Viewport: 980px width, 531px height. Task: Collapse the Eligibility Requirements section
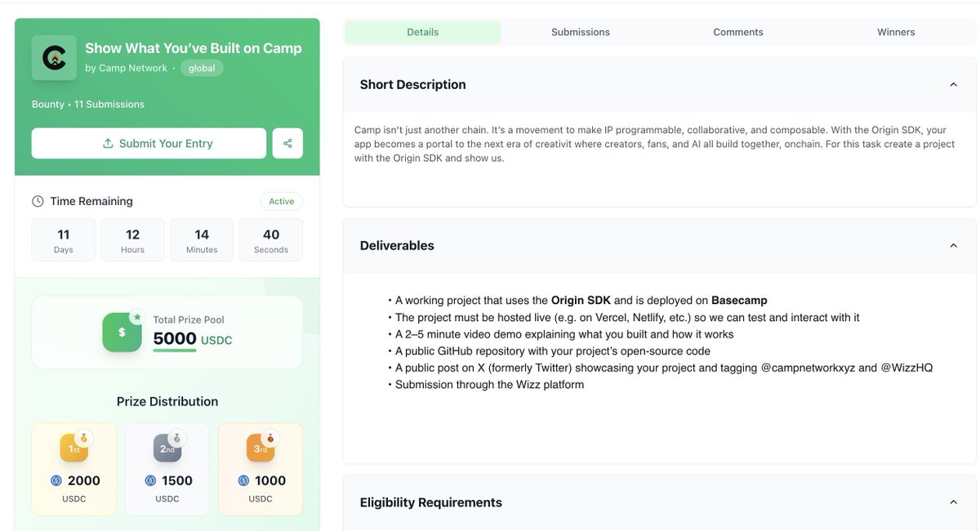(953, 502)
